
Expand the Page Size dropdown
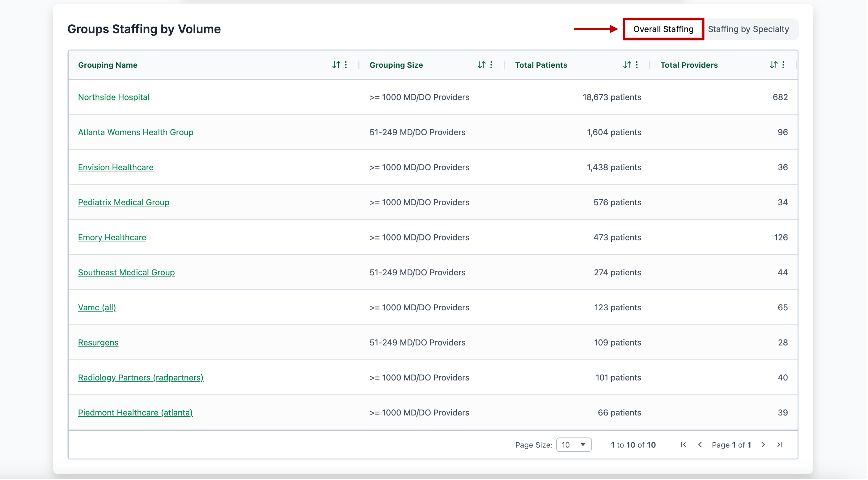(x=574, y=444)
